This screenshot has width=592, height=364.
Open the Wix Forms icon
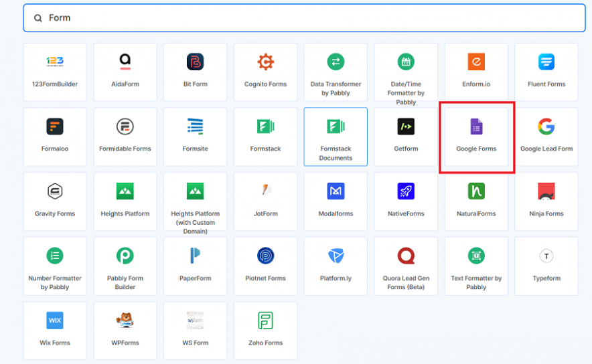coord(55,321)
